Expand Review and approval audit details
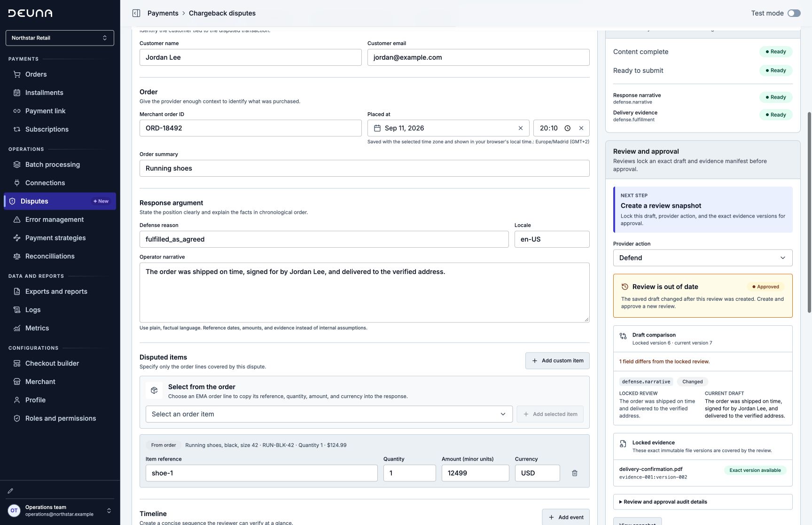Screen dimensions: 812x525 click(x=703, y=502)
